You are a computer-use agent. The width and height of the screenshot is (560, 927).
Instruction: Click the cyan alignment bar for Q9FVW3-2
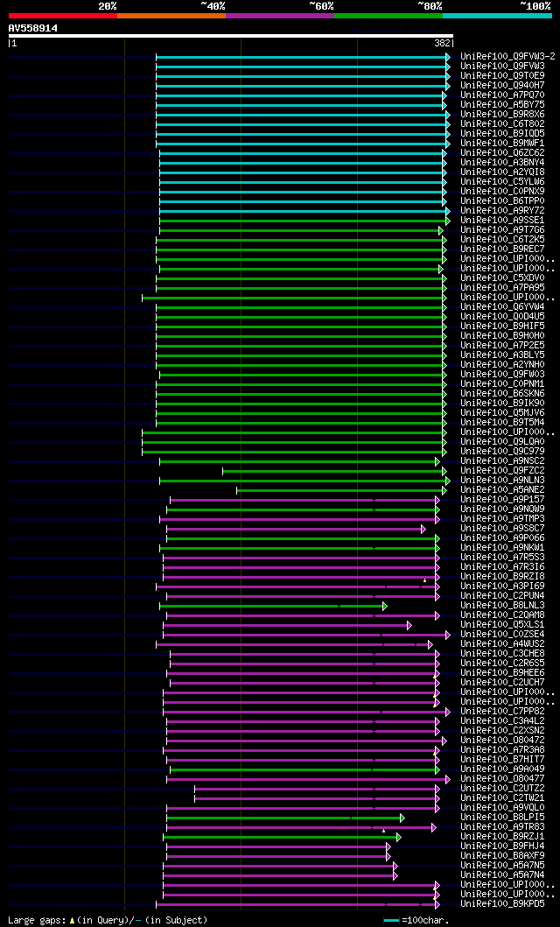(x=303, y=57)
